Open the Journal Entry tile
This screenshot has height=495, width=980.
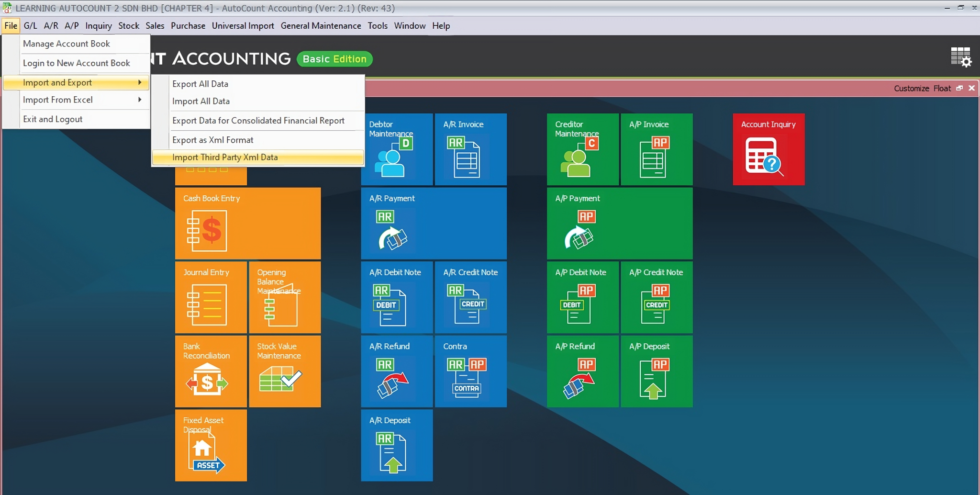pos(211,297)
